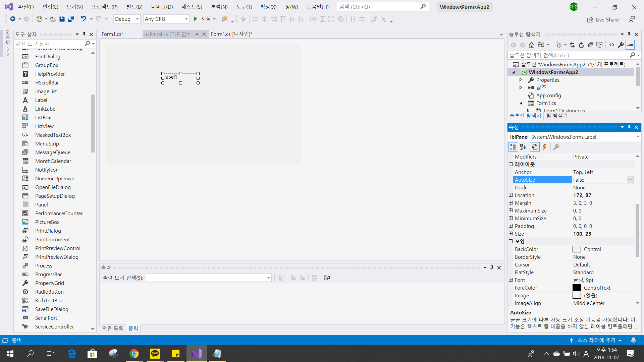This screenshot has height=362, width=644.
Task: Click Save All icon in main toolbar
Action: point(71,19)
